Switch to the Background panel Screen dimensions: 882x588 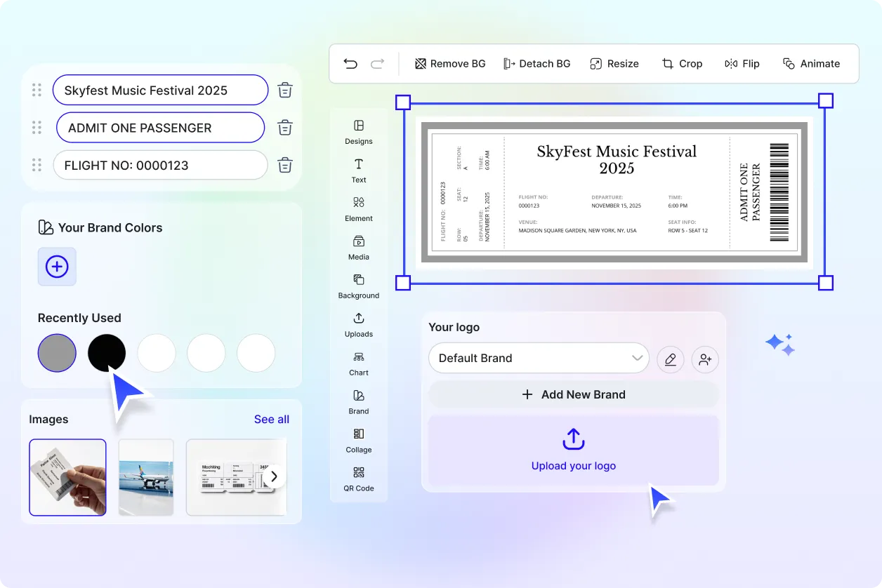[x=358, y=288]
